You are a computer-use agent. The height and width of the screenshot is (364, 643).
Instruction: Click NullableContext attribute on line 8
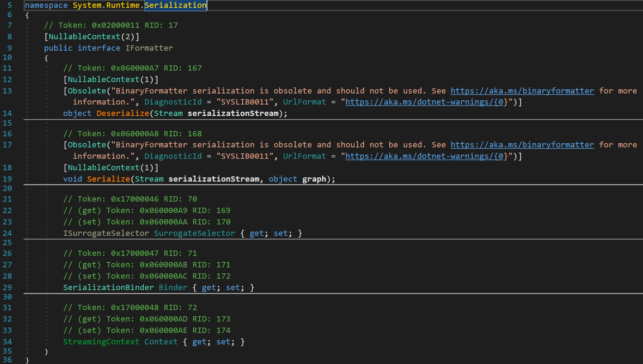point(84,37)
